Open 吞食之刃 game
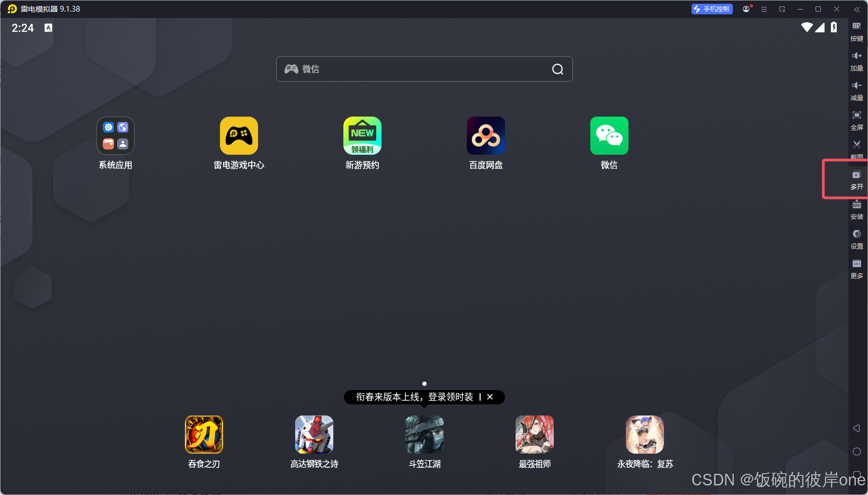Screen dimensions: 868x495 pyautogui.click(x=204, y=435)
